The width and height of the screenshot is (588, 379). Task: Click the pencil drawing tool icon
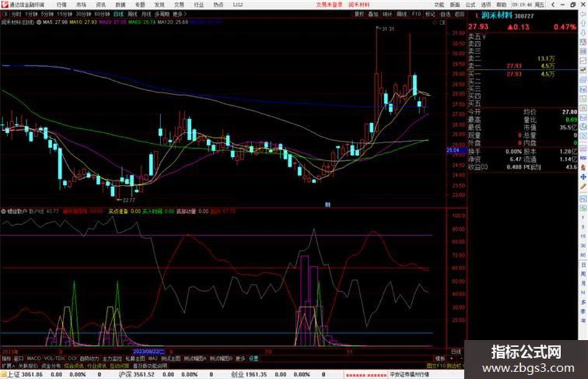583,187
